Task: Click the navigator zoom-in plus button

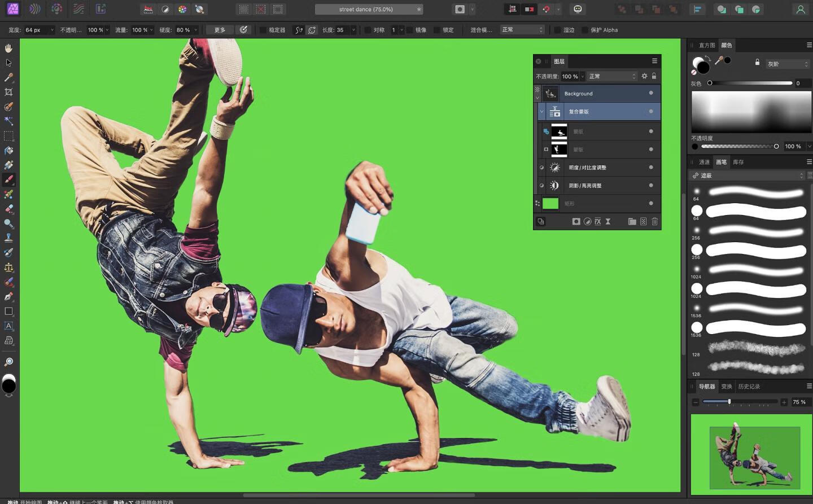Action: tap(784, 402)
